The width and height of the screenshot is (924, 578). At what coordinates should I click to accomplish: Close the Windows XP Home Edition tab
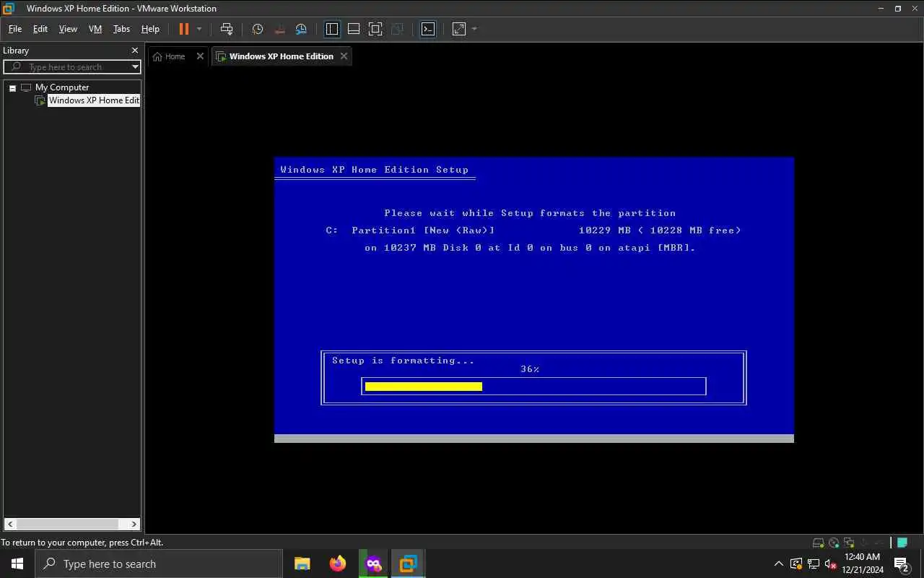(x=344, y=56)
